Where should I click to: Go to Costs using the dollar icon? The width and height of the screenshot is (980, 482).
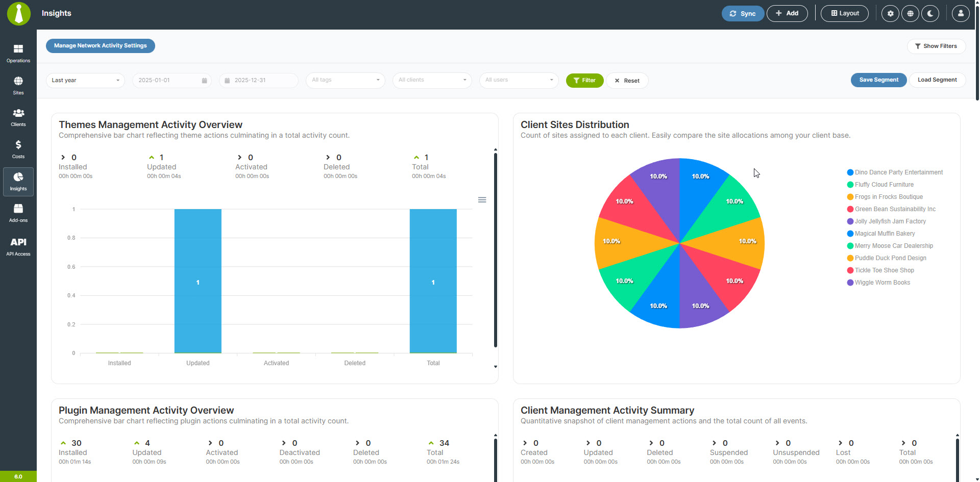point(18,148)
